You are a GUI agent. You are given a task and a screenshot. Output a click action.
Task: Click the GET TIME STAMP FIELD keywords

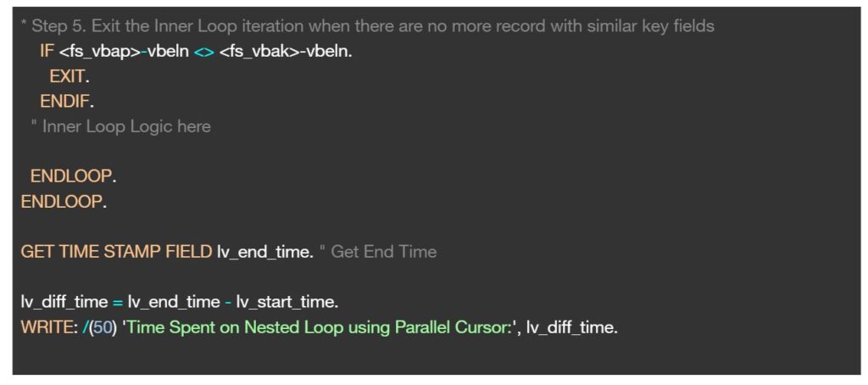pos(116,252)
